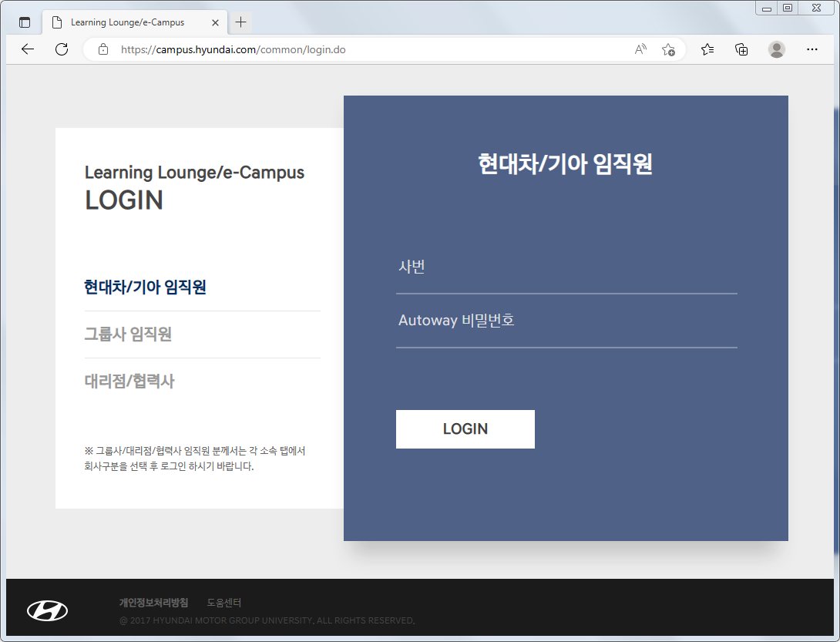The image size is (840, 642).
Task: Open tab actions menu icon
Action: (25, 22)
